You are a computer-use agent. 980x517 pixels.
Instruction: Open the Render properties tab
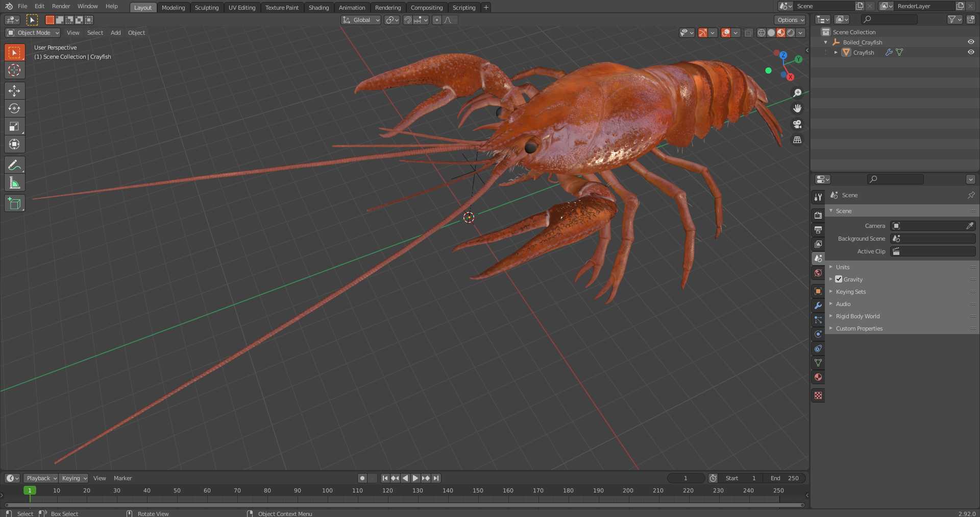pos(818,215)
